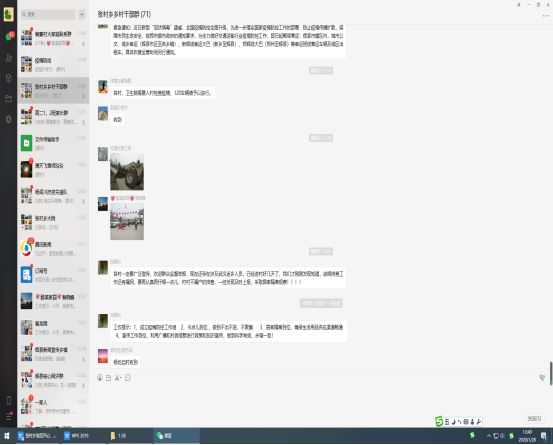Image resolution: width=553 pixels, height=445 pixels.
Task: Click the tractor sender's avatar in the chat
Action: (x=103, y=154)
